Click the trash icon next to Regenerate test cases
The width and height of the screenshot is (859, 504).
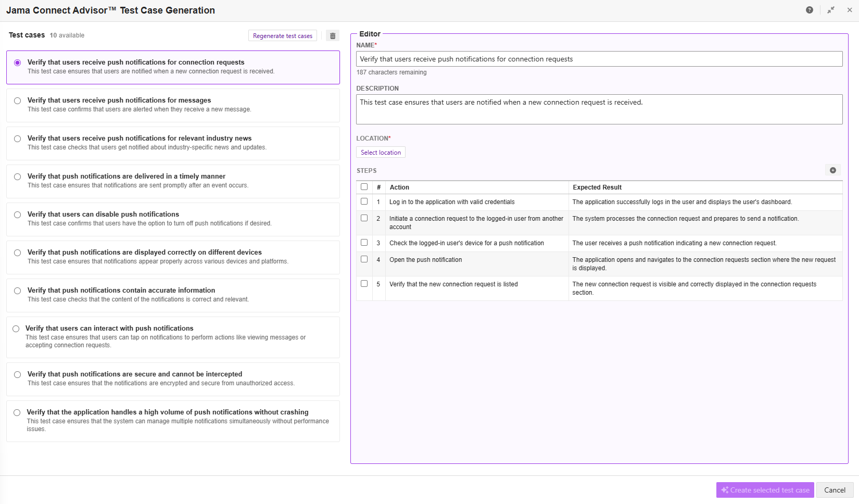[x=333, y=35]
